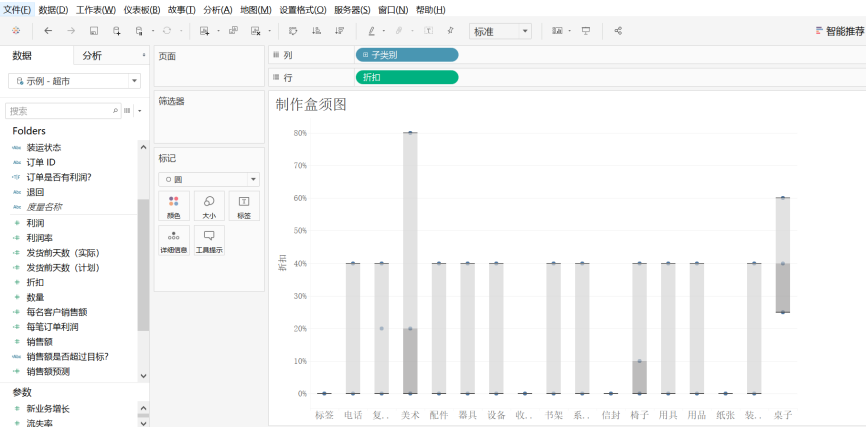The image size is (866, 427).
Task: Select the 利润率 field
Action: pyautogui.click(x=39, y=238)
